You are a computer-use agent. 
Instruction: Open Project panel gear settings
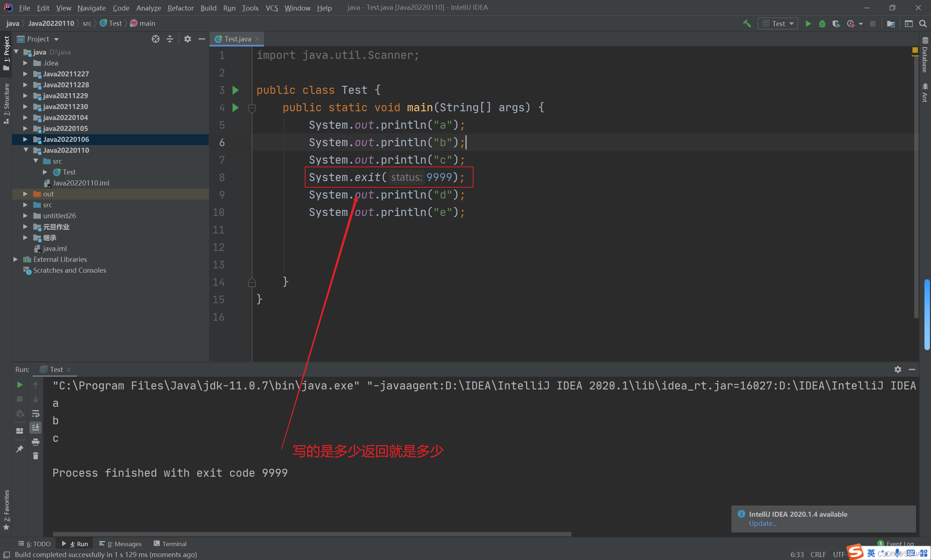pyautogui.click(x=188, y=39)
